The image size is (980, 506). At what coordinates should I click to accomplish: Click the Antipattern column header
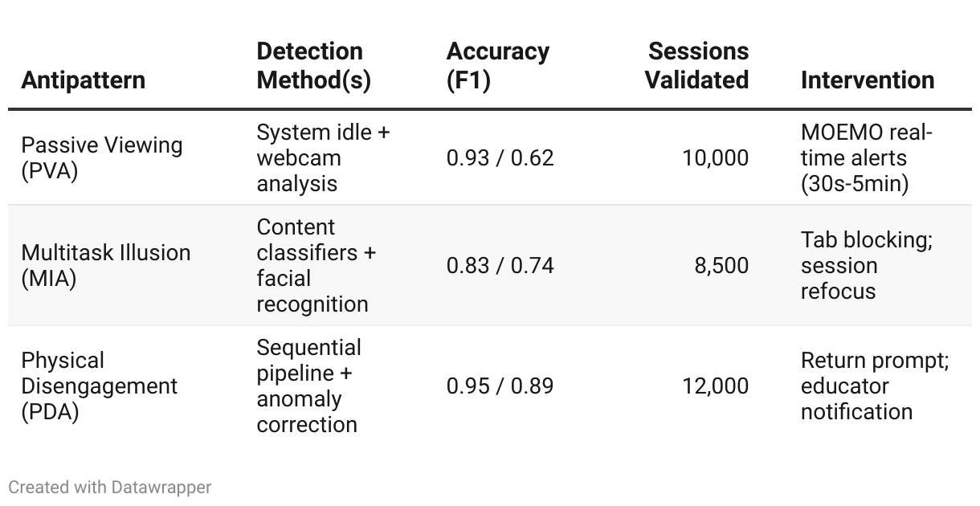pos(84,80)
